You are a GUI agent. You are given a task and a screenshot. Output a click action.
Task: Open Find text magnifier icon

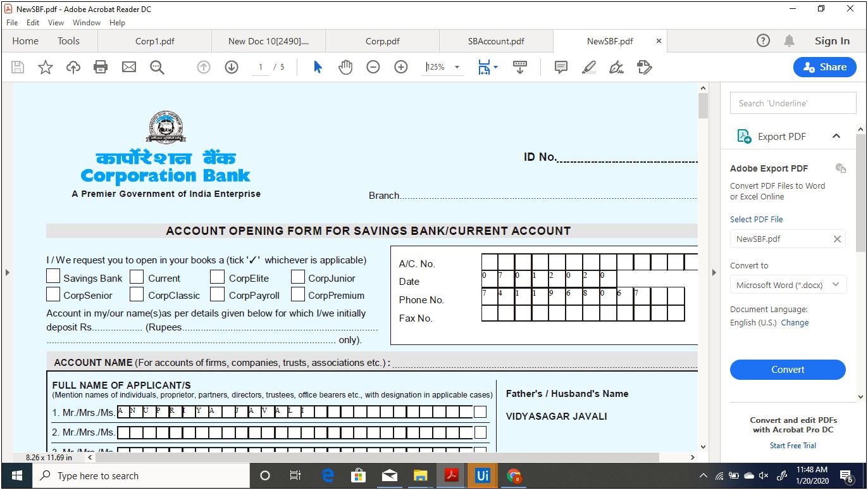point(157,67)
